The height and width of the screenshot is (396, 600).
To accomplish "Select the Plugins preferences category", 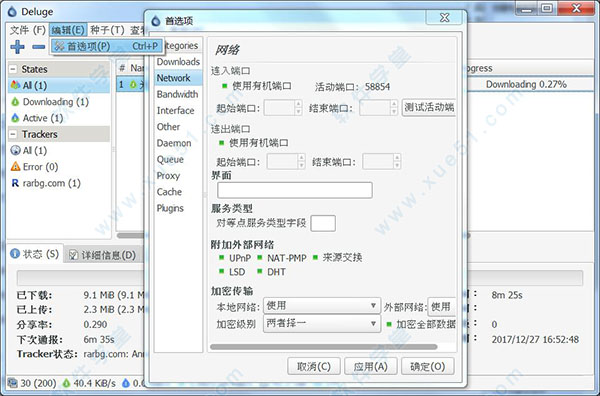I will [x=178, y=208].
